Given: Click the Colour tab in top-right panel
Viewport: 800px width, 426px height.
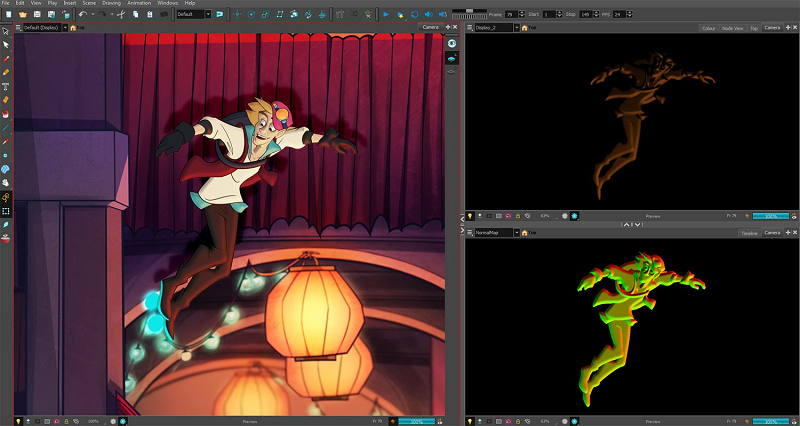Looking at the screenshot, I should click(x=708, y=28).
